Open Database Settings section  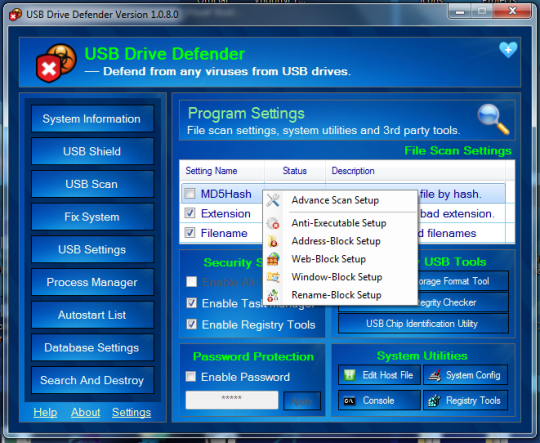tap(92, 348)
